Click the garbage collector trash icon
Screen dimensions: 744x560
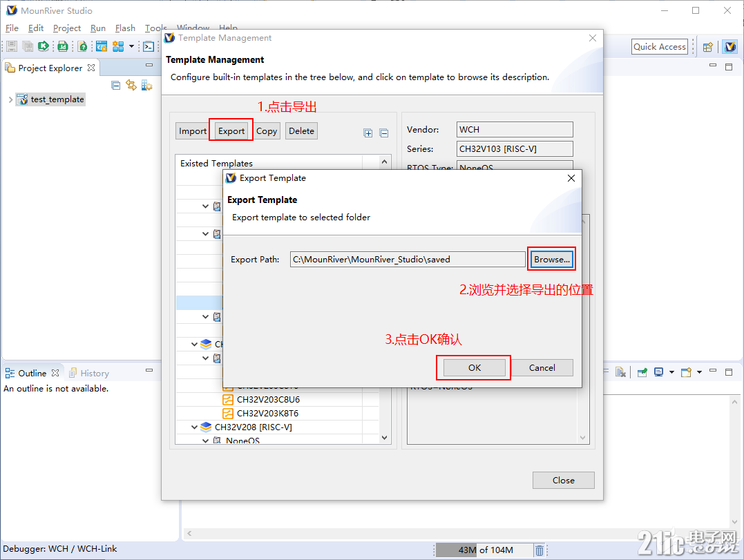[540, 550]
